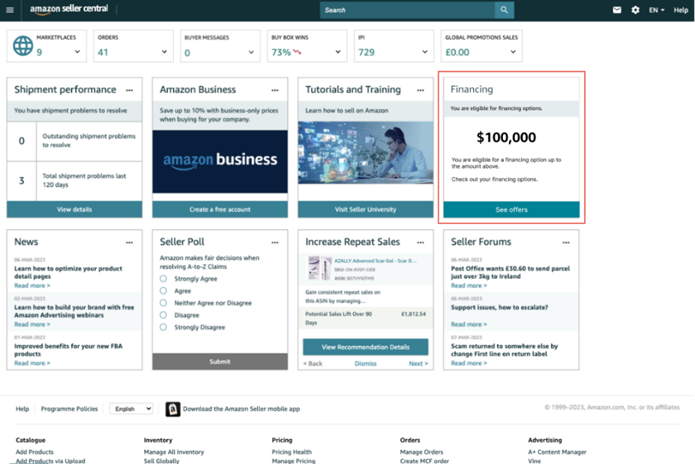Select Neither Agree nor Disagree option
This screenshot has width=695, height=464.
tap(164, 303)
